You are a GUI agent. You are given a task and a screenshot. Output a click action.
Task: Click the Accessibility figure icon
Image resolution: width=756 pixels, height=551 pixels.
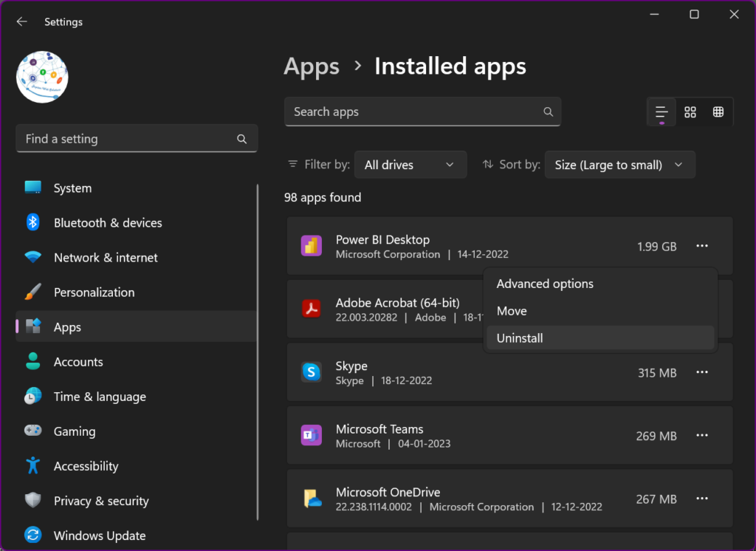(x=32, y=465)
